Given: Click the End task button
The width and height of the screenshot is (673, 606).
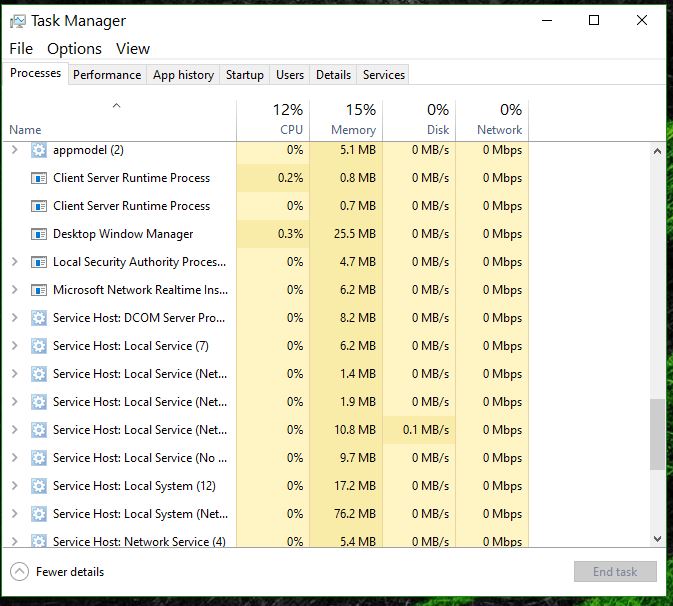Looking at the screenshot, I should (x=615, y=572).
